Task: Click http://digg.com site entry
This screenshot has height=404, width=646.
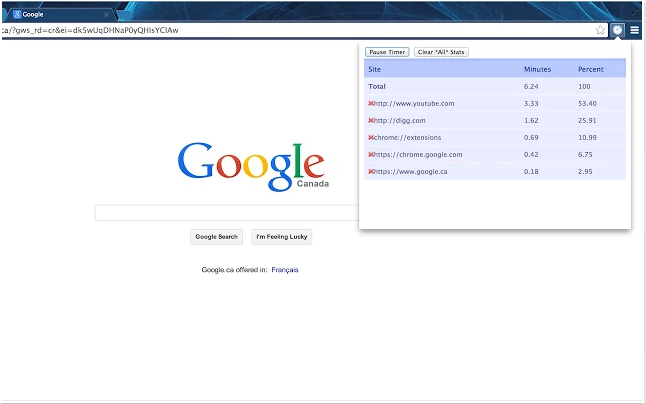Action: pos(399,120)
